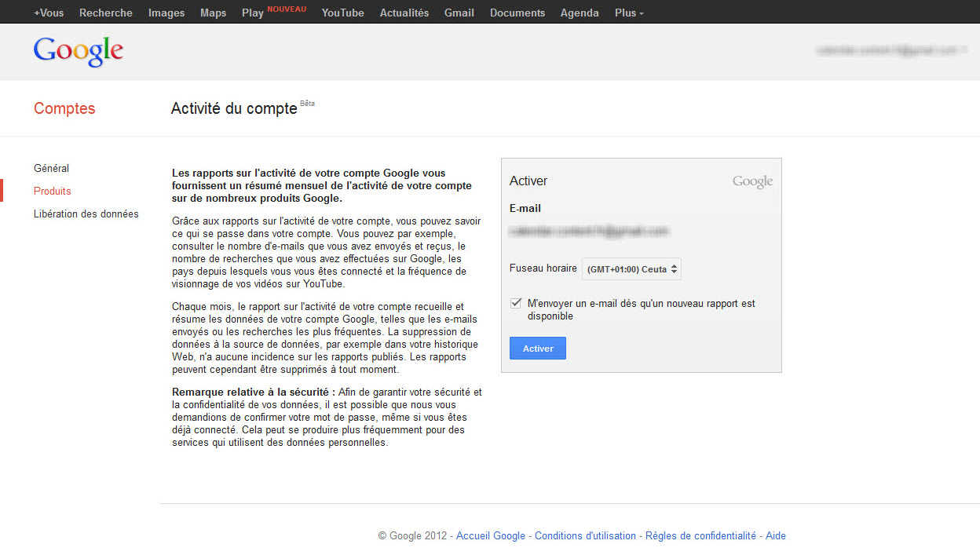Select Produits in the left sidebar

[x=52, y=191]
